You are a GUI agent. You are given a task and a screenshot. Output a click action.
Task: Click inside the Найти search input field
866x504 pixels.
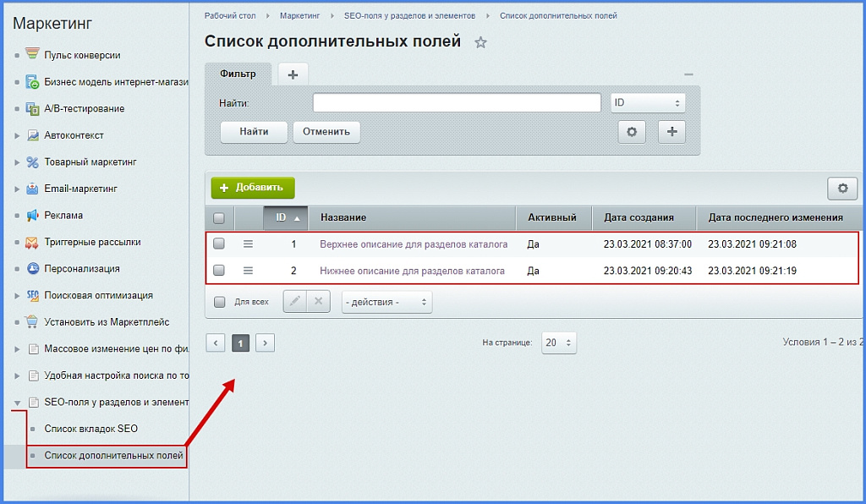[x=457, y=101]
